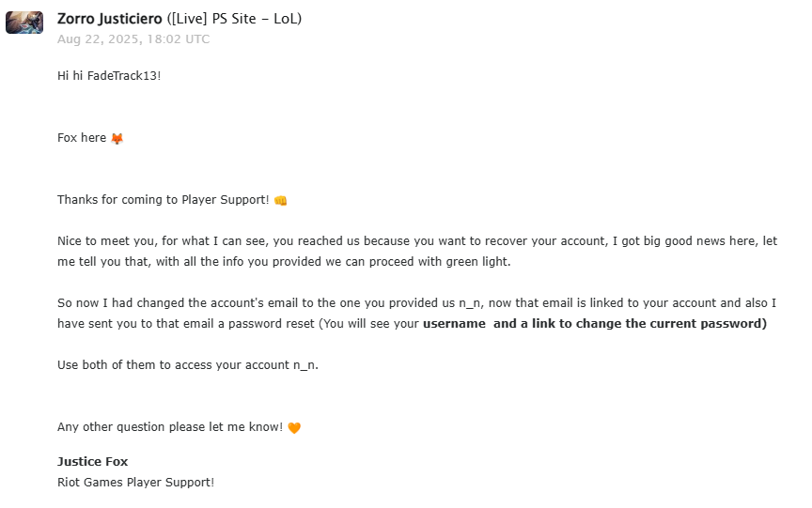Click Zorro Justiciero's avatar thumbnail

pos(24,23)
